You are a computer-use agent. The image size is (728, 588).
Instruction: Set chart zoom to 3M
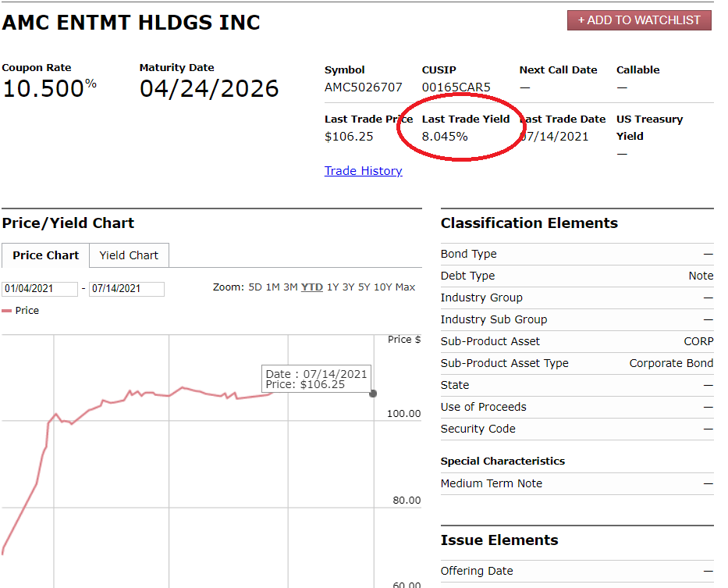290,287
